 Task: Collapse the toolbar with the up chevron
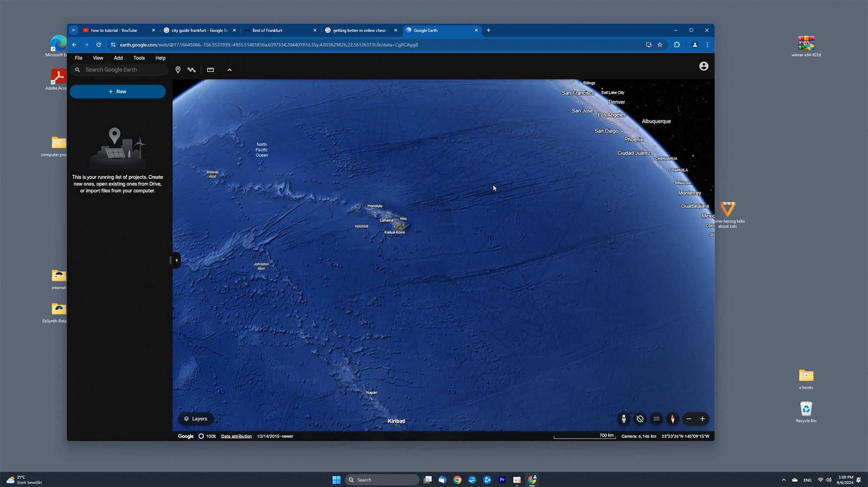pos(230,70)
